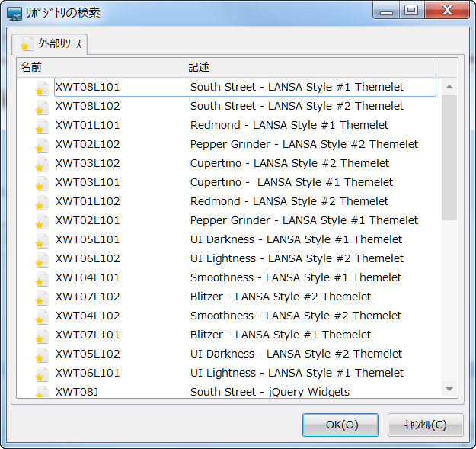Switch to the 外部リソース tab
The width and height of the screenshot is (476, 449).
tap(50, 44)
